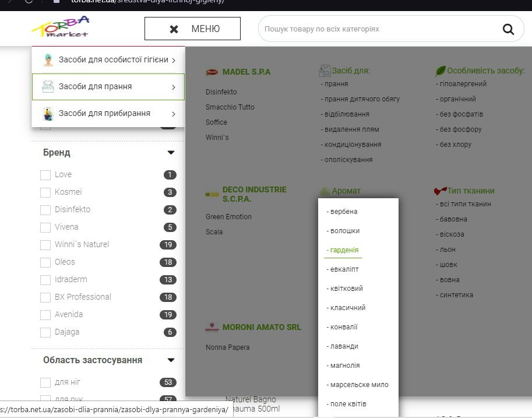This screenshot has height=418, width=532.
Task: Open Засоби для прибирання menu item
Action: 108,114
